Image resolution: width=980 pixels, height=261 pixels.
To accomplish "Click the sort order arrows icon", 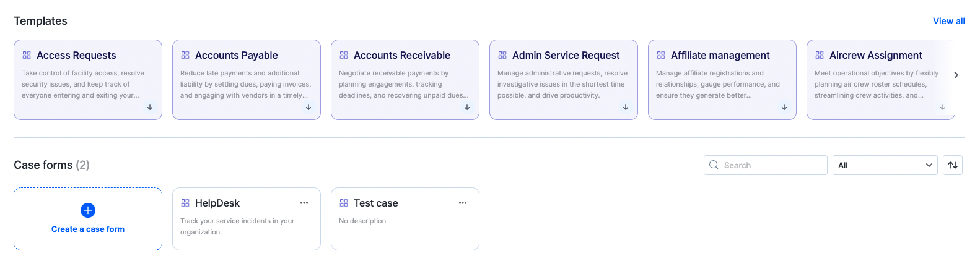I will coord(953,165).
